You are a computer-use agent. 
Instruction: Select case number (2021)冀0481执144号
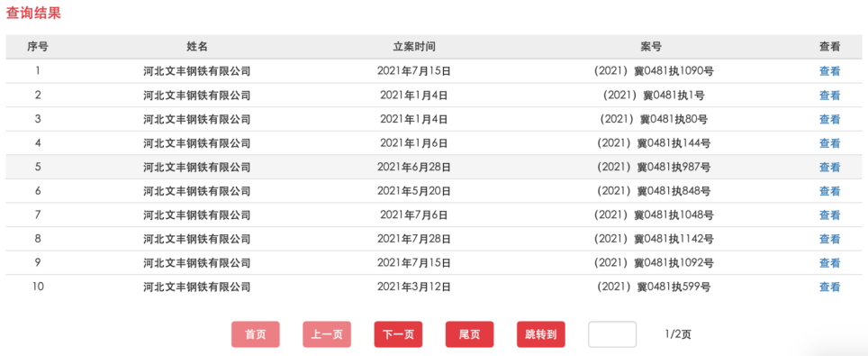point(654,143)
